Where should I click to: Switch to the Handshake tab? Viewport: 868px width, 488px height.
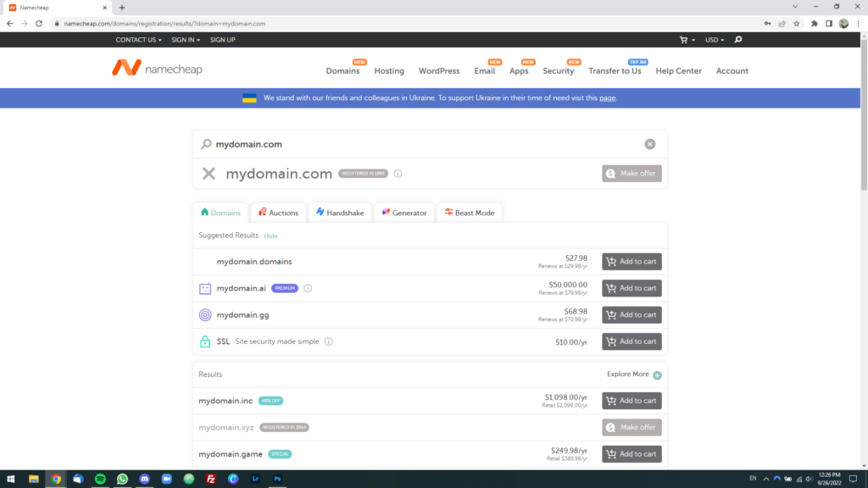(340, 213)
